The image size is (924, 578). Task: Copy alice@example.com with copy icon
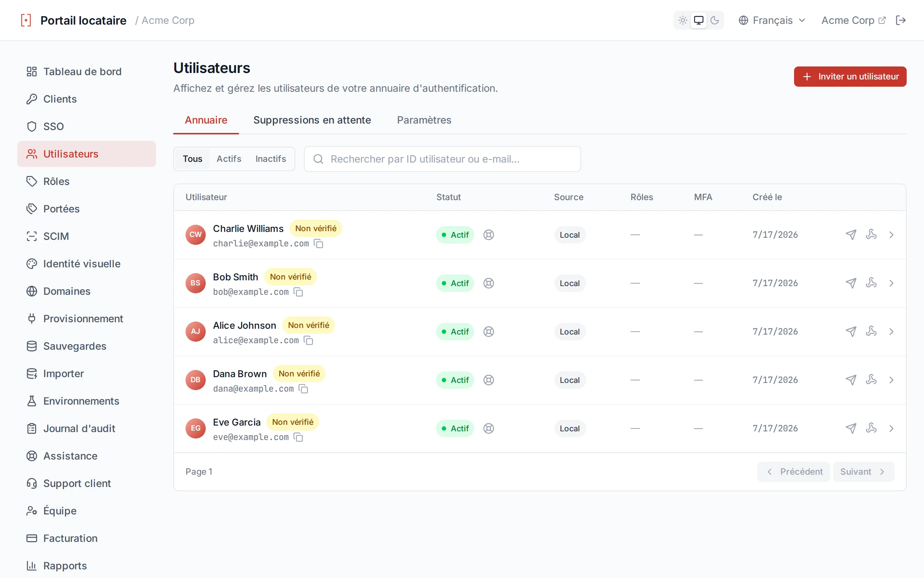click(x=309, y=341)
